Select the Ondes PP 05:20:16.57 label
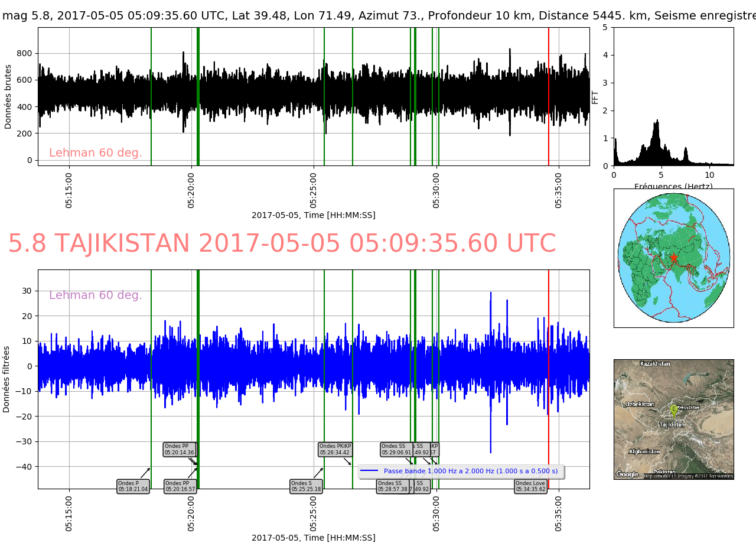The width and height of the screenshot is (756, 543). pos(180,486)
